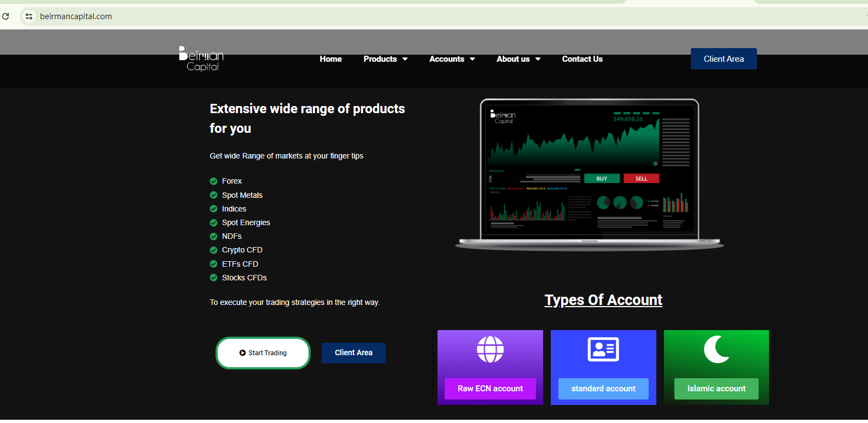Viewport: 868px width, 423px height.
Task: Open site information icon in address bar
Action: [x=29, y=16]
